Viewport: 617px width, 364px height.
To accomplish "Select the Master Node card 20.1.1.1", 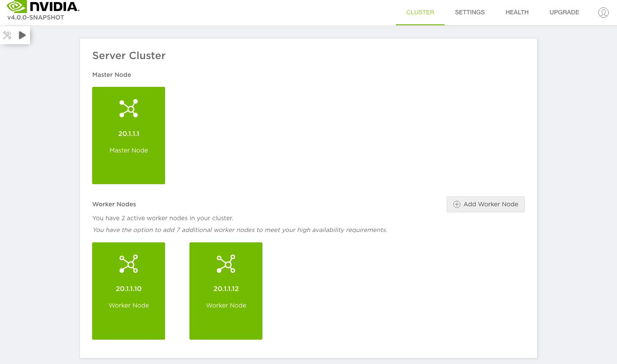I will point(129,135).
